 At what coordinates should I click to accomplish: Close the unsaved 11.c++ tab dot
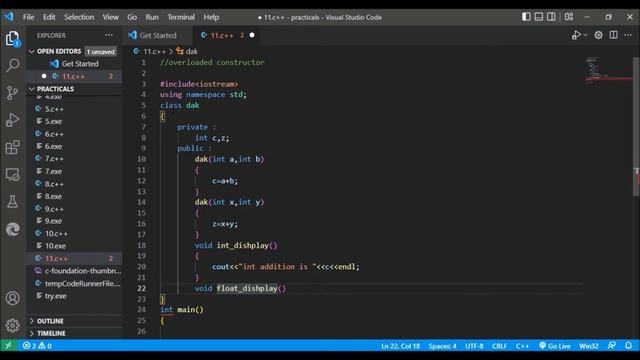coord(252,36)
